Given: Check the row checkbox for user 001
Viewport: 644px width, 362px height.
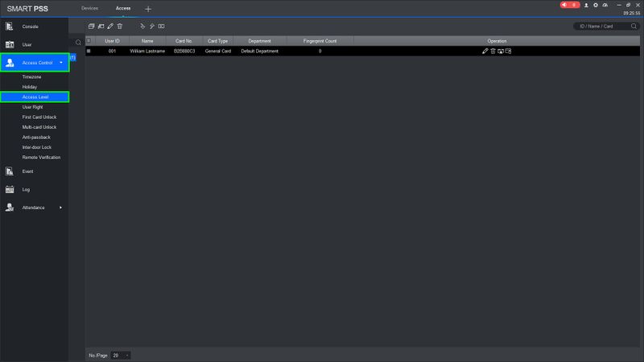Looking at the screenshot, I should [x=89, y=51].
